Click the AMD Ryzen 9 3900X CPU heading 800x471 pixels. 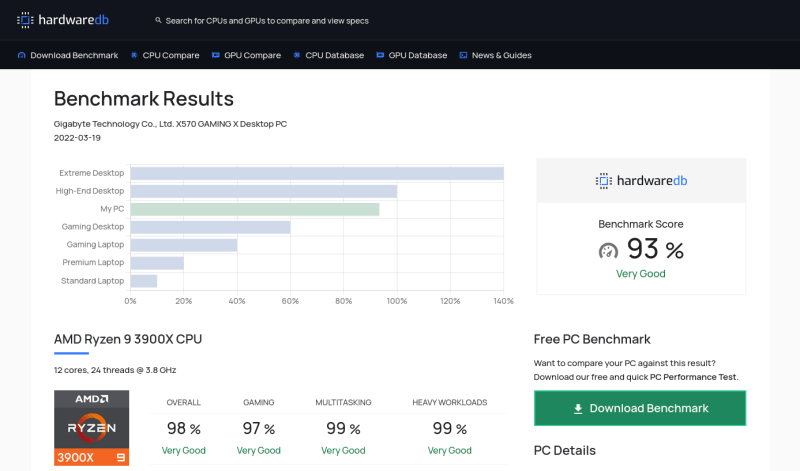128,339
